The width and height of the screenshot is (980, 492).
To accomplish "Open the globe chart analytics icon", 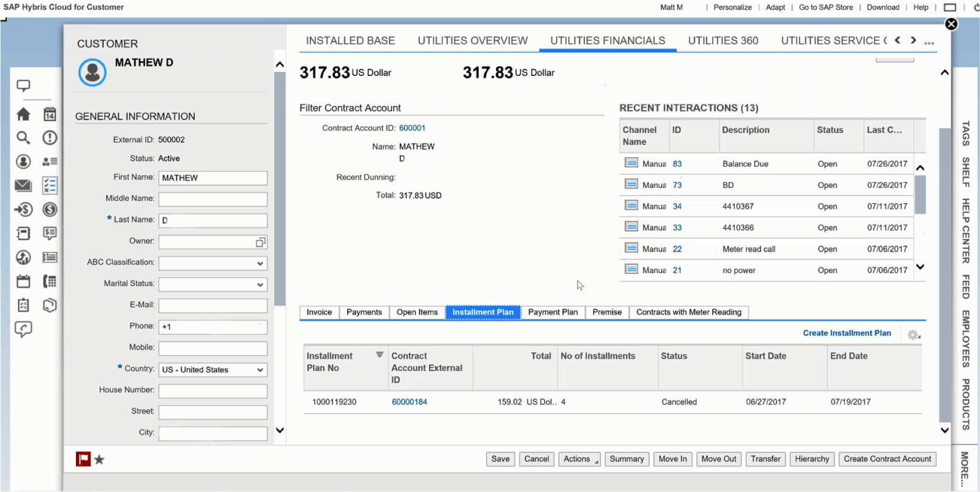I will coord(23,257).
